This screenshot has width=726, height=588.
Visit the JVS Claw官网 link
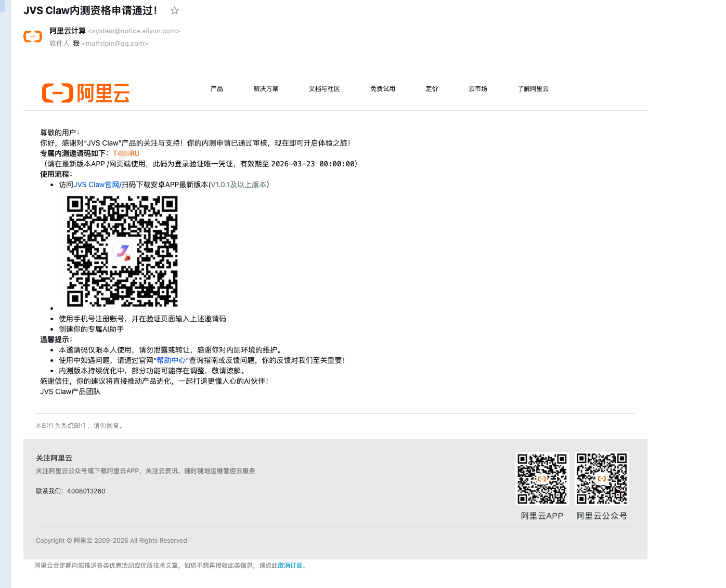click(x=96, y=184)
